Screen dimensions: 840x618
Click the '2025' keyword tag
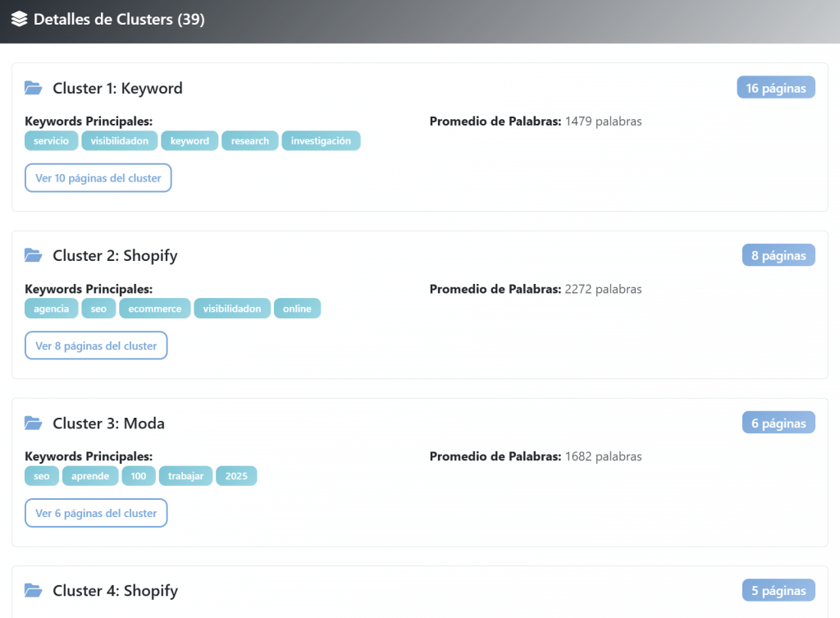point(236,476)
